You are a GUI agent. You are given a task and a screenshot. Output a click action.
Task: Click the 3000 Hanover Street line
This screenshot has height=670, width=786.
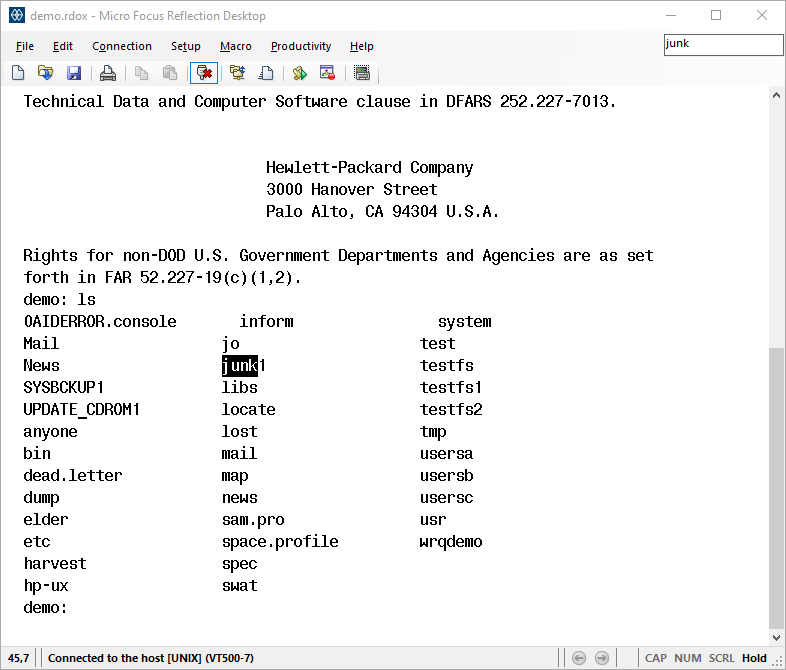[351, 189]
